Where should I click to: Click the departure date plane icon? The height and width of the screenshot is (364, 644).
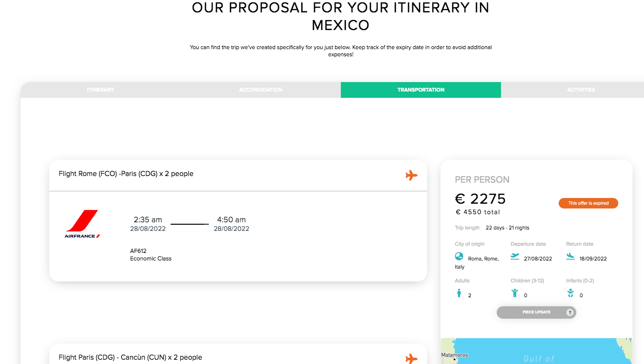(x=515, y=256)
